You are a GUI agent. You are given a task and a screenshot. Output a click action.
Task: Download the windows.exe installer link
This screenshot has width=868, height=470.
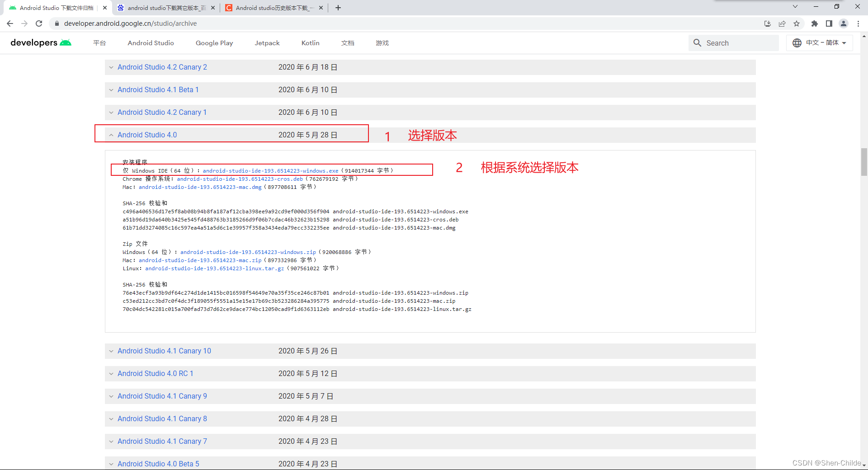coord(270,171)
